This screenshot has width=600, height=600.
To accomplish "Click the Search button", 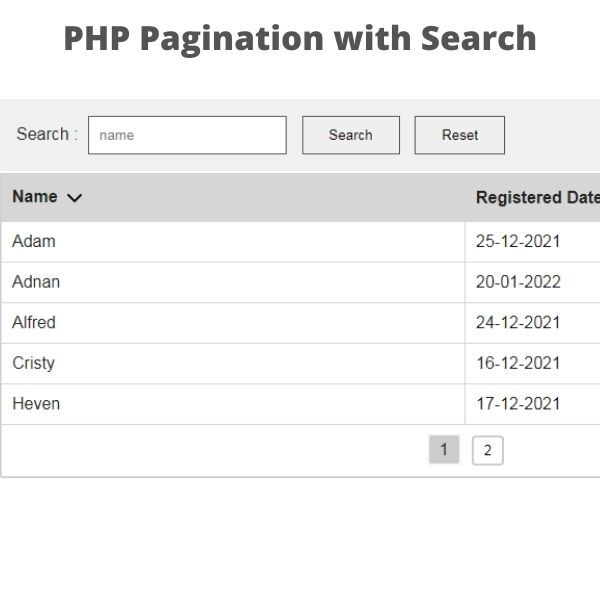I will (351, 135).
